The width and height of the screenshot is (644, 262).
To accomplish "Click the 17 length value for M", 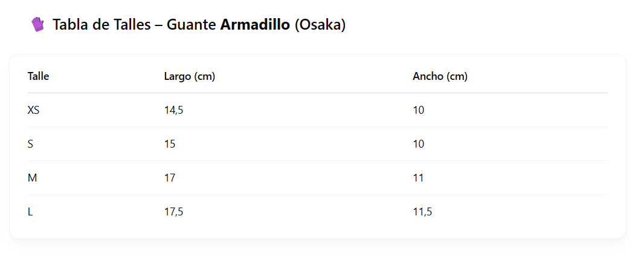I will pyautogui.click(x=170, y=178).
